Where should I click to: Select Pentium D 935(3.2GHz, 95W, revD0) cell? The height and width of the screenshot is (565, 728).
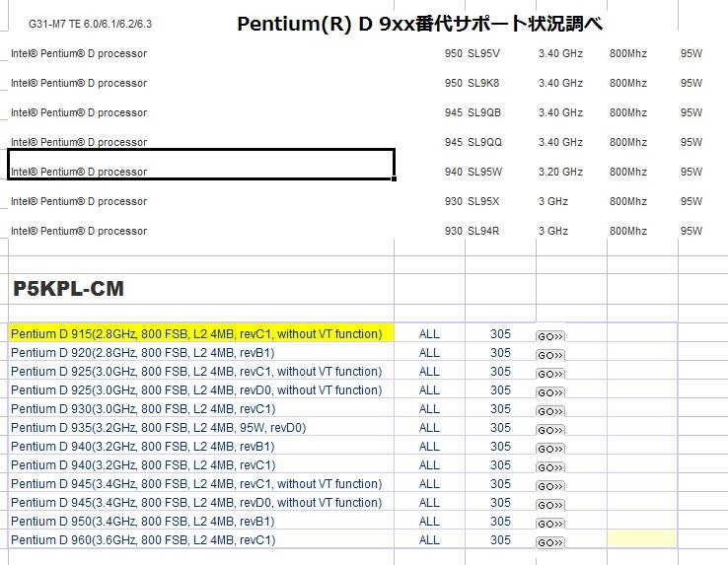click(201, 427)
